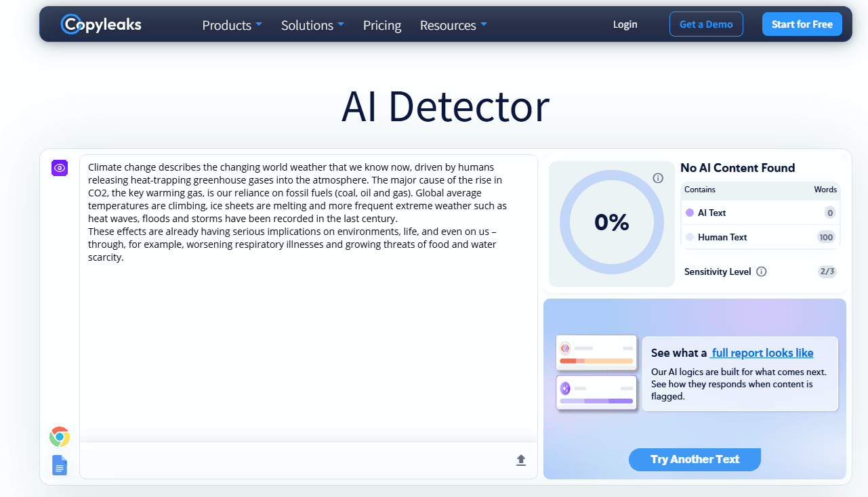Click Sensitivity Level info icon
868x497 pixels.
coord(761,272)
